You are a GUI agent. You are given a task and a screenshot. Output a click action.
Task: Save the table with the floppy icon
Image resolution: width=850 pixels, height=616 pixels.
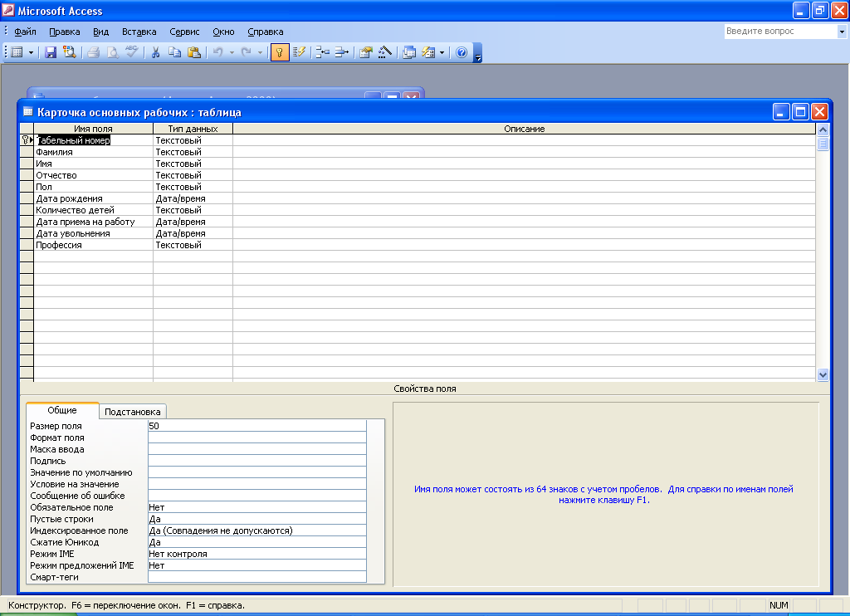tap(51, 52)
